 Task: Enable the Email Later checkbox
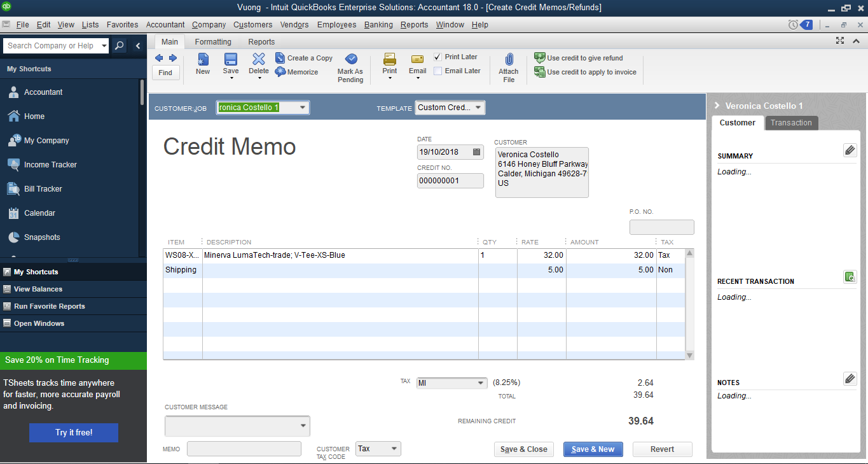[437, 71]
